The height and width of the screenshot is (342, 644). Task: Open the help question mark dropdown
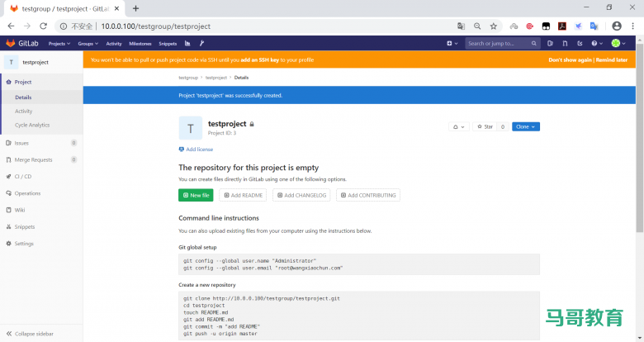597,43
